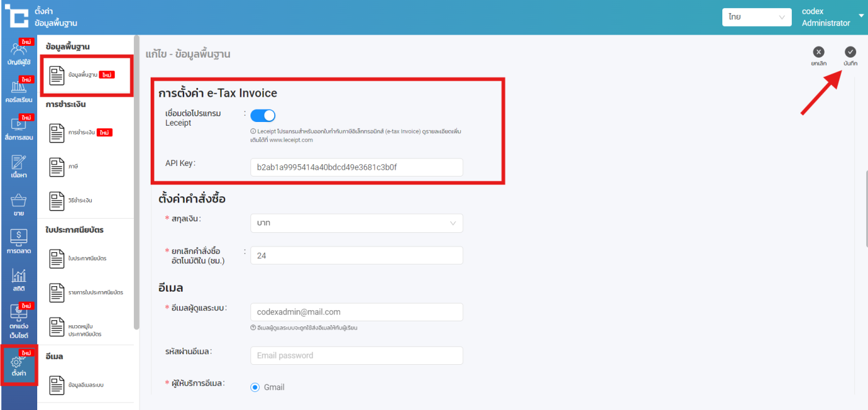Expand the currency dropdown showing บาท
This screenshot has width=868, height=410.
[356, 223]
